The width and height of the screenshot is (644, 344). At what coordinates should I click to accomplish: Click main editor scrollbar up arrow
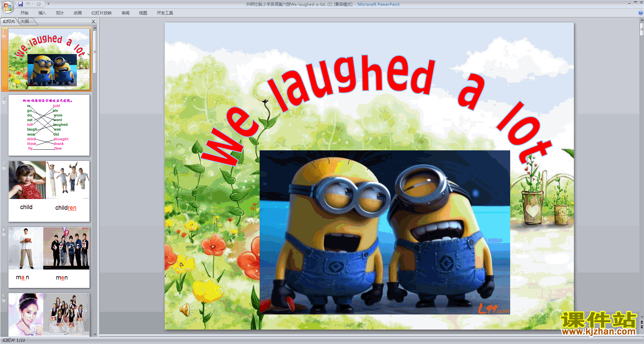(642, 20)
